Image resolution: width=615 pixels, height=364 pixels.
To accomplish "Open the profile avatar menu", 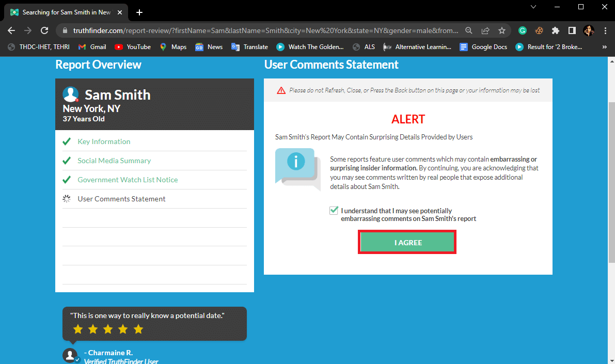I will coord(589,30).
